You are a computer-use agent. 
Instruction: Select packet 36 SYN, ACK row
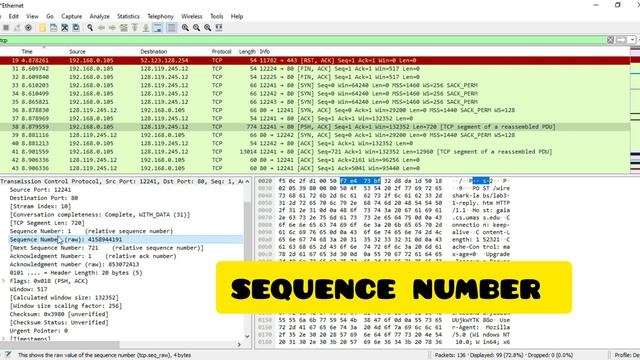pos(315,110)
